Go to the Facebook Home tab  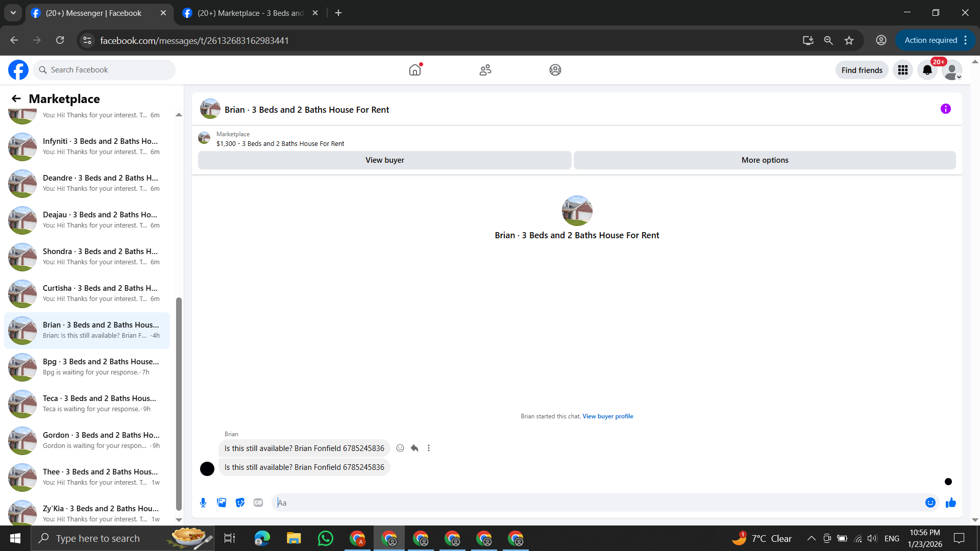pyautogui.click(x=415, y=70)
